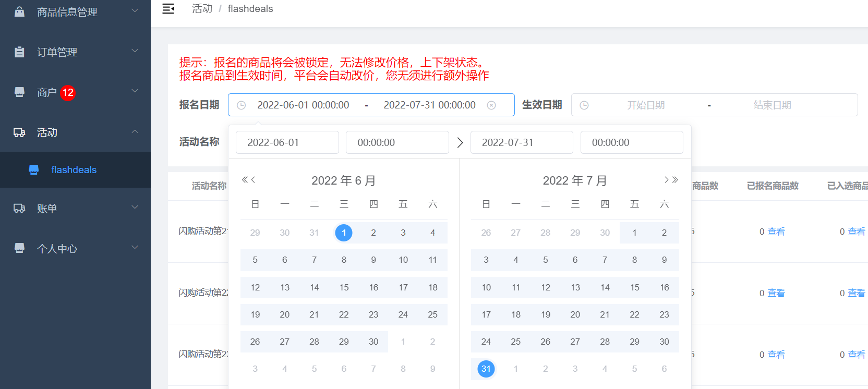Click third row 查看 under 已报名商品数
The width and height of the screenshot is (868, 389).
776,355
